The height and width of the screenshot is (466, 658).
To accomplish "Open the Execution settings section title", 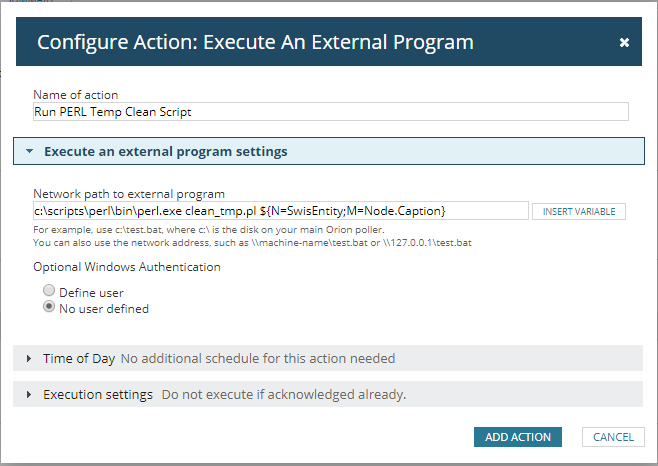I will (97, 395).
